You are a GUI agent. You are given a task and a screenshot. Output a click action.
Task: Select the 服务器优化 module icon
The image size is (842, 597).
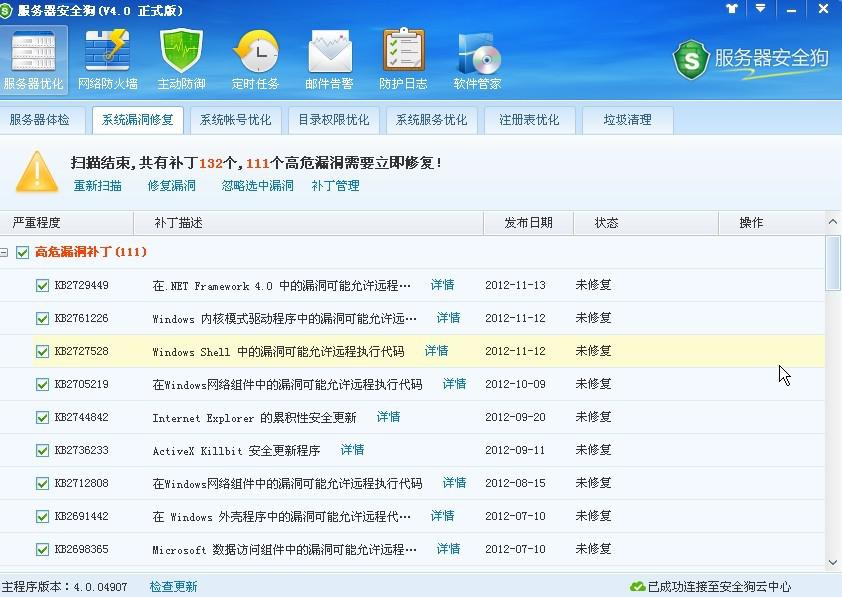click(35, 57)
